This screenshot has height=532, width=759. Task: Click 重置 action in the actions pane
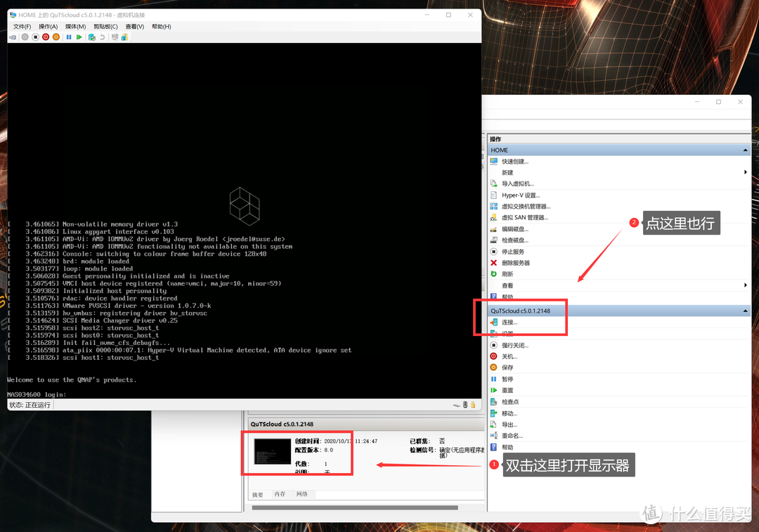507,390
